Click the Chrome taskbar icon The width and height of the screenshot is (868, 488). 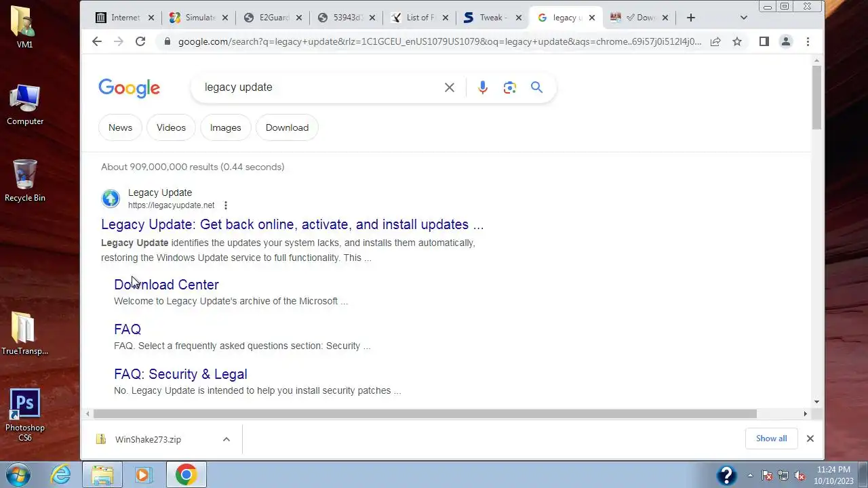(x=186, y=474)
